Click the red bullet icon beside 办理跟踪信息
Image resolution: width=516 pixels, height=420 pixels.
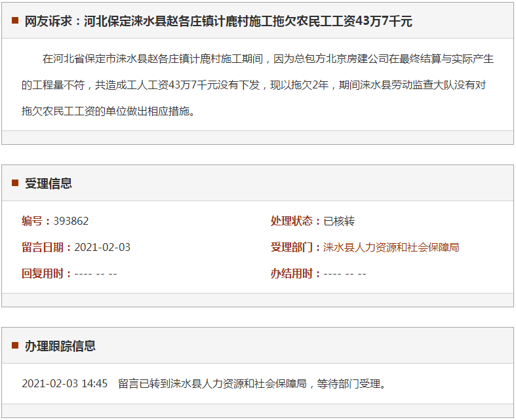pos(15,345)
